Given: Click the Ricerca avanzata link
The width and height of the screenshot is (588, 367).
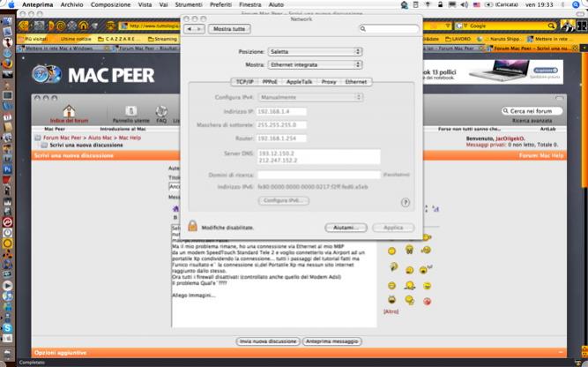Looking at the screenshot, I should pos(532,121).
